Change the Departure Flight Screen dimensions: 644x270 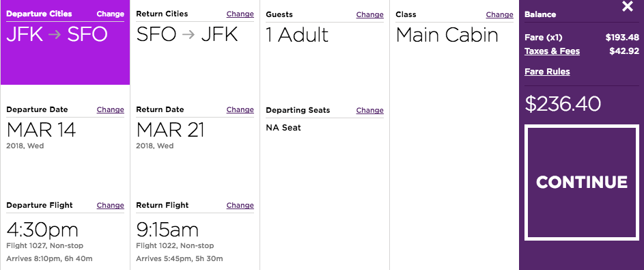110,206
